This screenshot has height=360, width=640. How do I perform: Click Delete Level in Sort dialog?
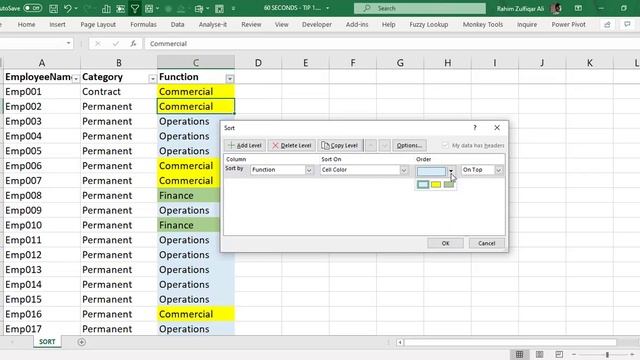(x=292, y=145)
